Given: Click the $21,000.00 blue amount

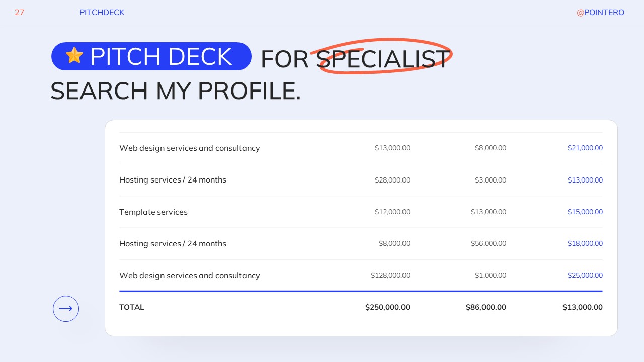Looking at the screenshot, I should pos(585,148).
